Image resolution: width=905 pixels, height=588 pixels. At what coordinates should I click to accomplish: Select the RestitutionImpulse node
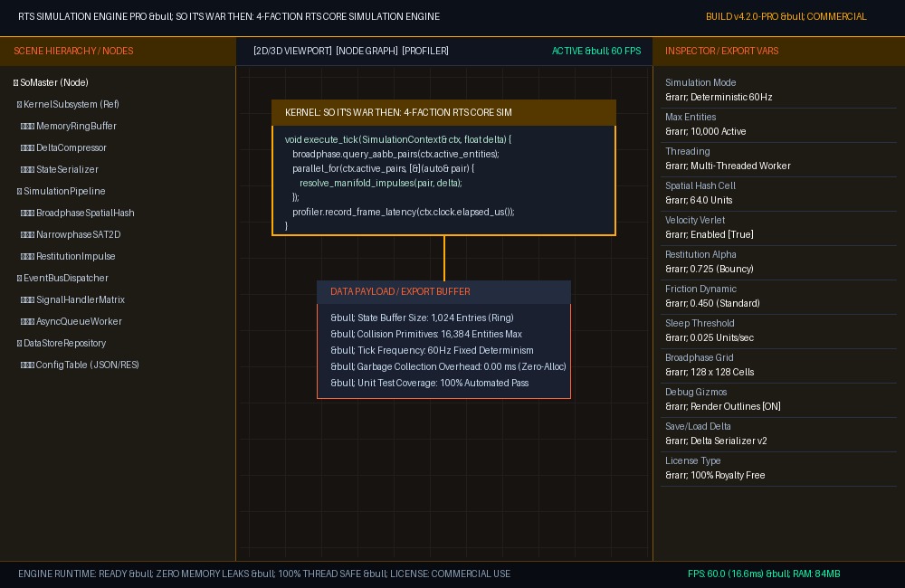point(68,256)
